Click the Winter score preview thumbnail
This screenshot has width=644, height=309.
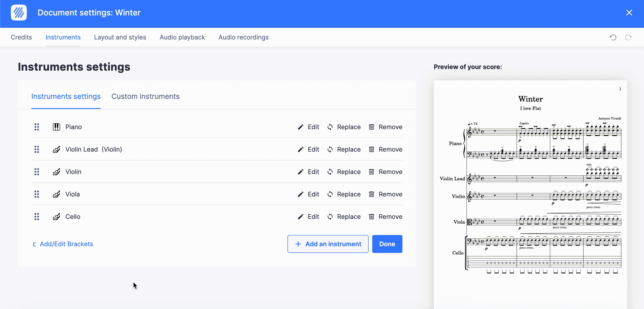530,190
